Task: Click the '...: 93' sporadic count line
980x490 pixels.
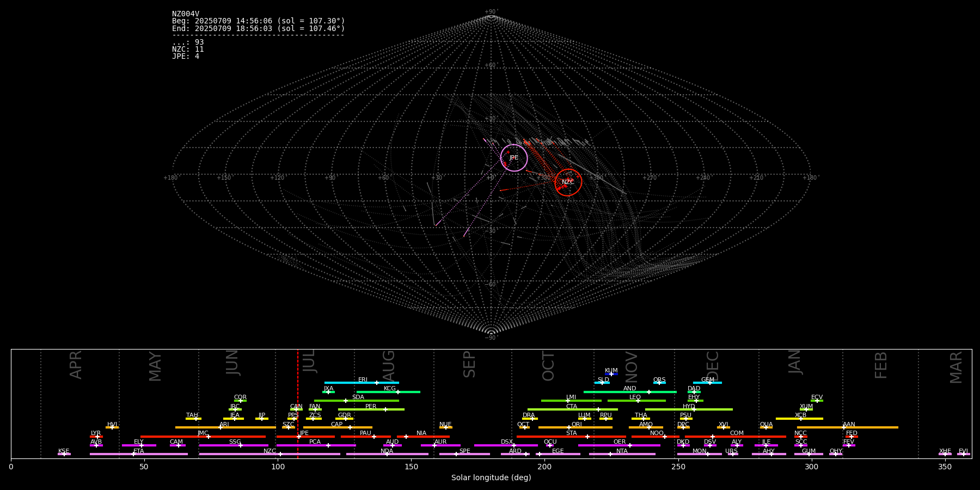Action: 188,42
